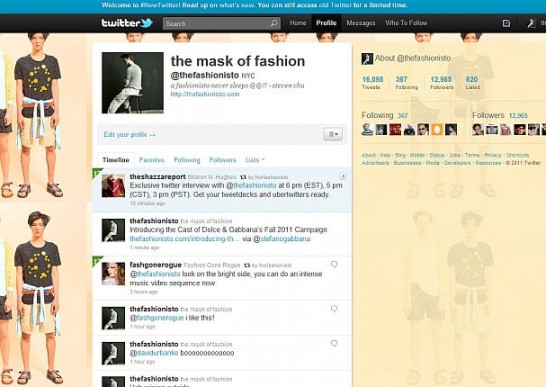Click the search magnifier icon
Screen dimensions: 546x387
(x=274, y=23)
